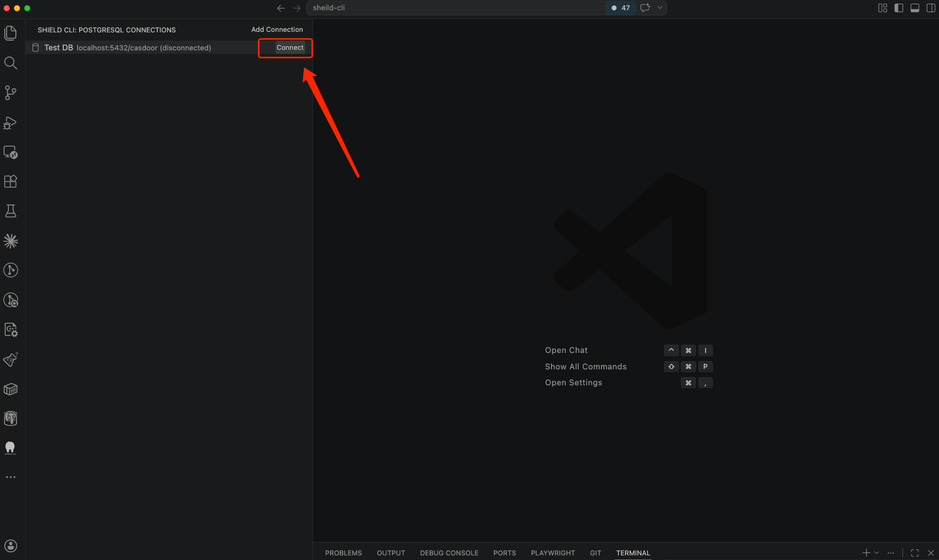939x560 pixels.
Task: Click the Open Chat shortcut hint
Action: tap(566, 350)
